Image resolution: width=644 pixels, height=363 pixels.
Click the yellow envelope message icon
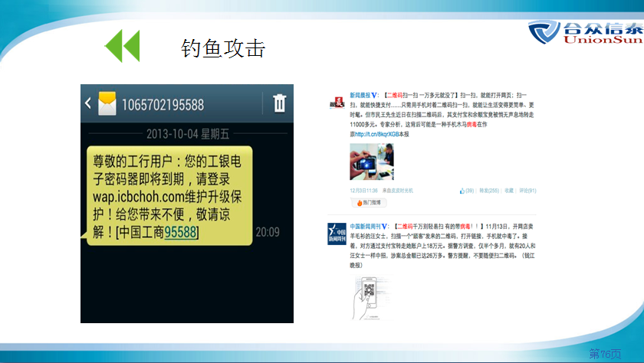[x=107, y=103]
